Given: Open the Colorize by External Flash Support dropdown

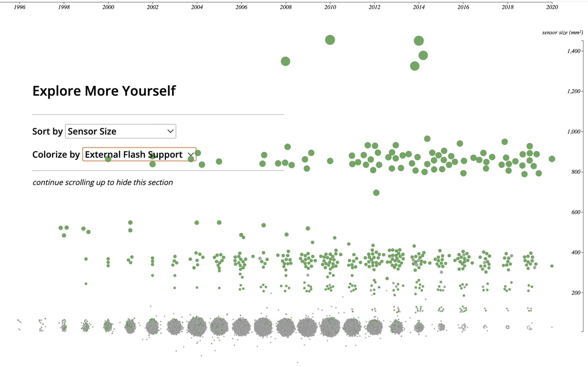Looking at the screenshot, I should click(x=139, y=154).
